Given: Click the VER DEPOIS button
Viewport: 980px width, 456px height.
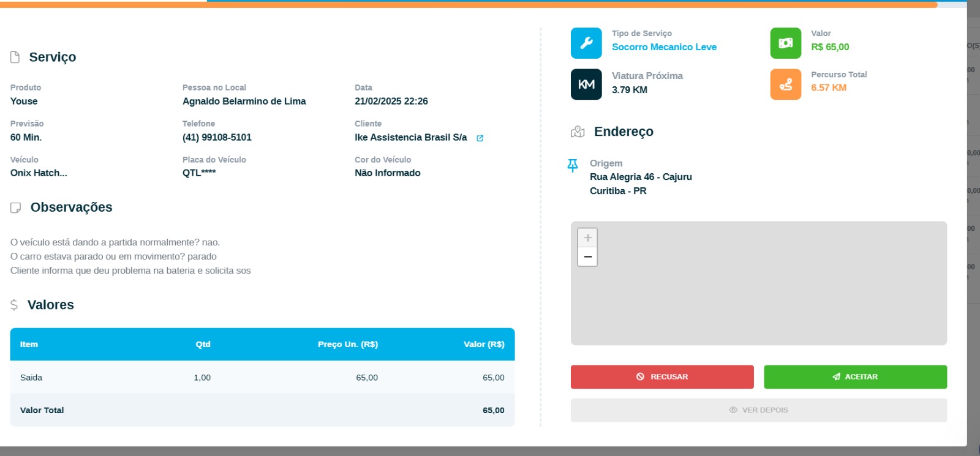Looking at the screenshot, I should (758, 410).
